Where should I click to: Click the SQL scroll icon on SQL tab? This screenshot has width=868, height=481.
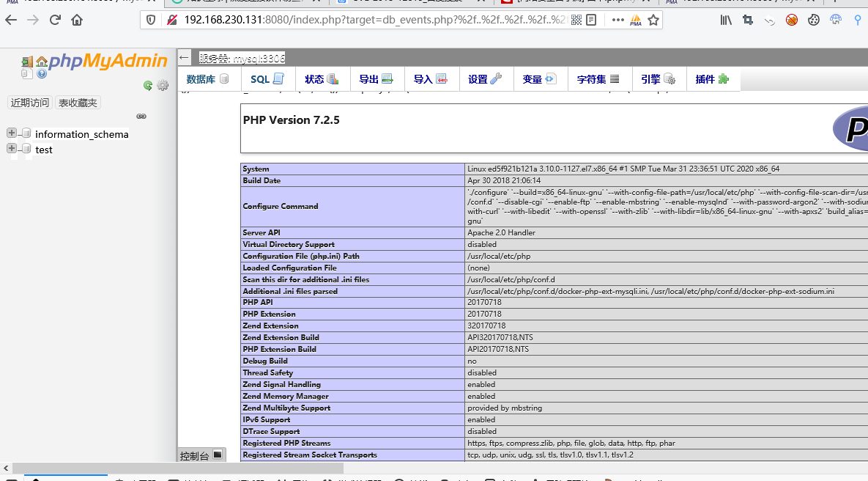[x=278, y=78]
